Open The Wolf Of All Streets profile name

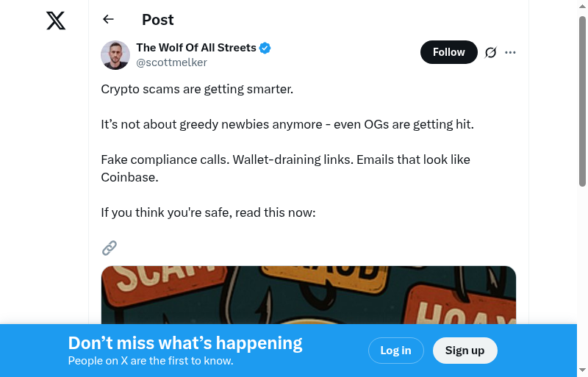click(x=196, y=48)
